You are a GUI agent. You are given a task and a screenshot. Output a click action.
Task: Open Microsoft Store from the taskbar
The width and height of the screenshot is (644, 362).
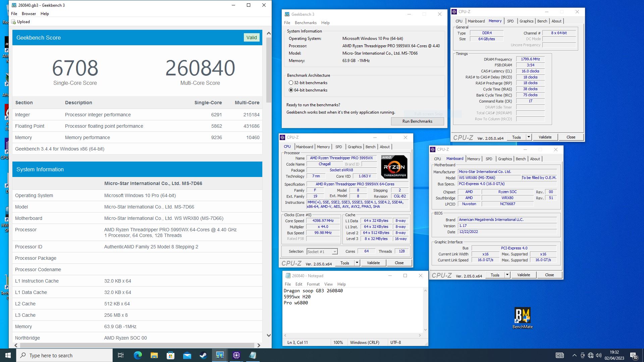point(170,355)
